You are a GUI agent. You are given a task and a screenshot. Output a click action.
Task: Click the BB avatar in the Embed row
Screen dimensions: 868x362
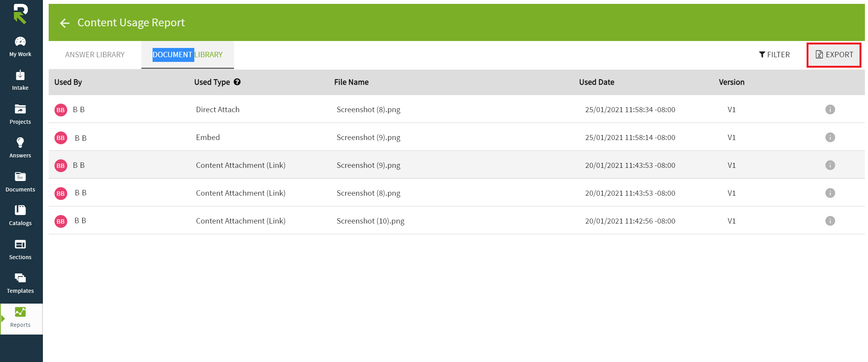[61, 138]
